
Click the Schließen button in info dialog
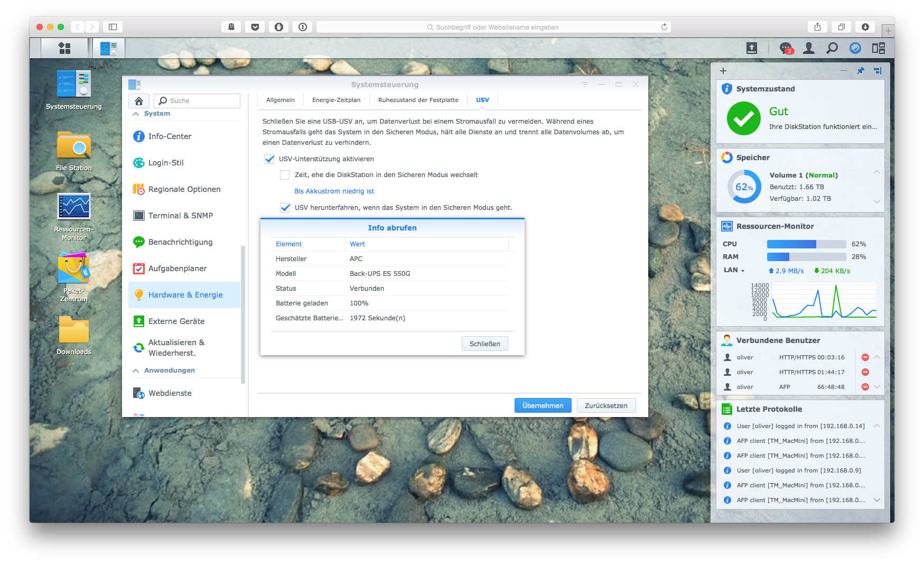tap(484, 344)
